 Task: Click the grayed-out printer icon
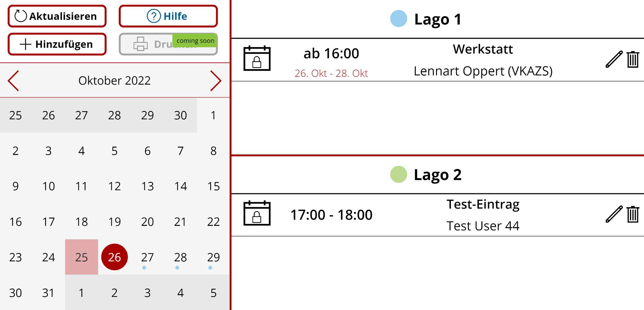tap(141, 44)
